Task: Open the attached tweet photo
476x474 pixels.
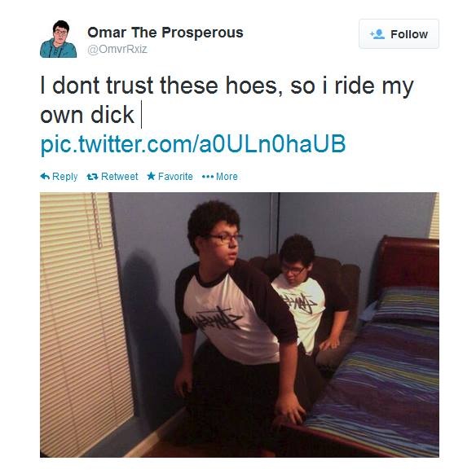Action: point(240,325)
